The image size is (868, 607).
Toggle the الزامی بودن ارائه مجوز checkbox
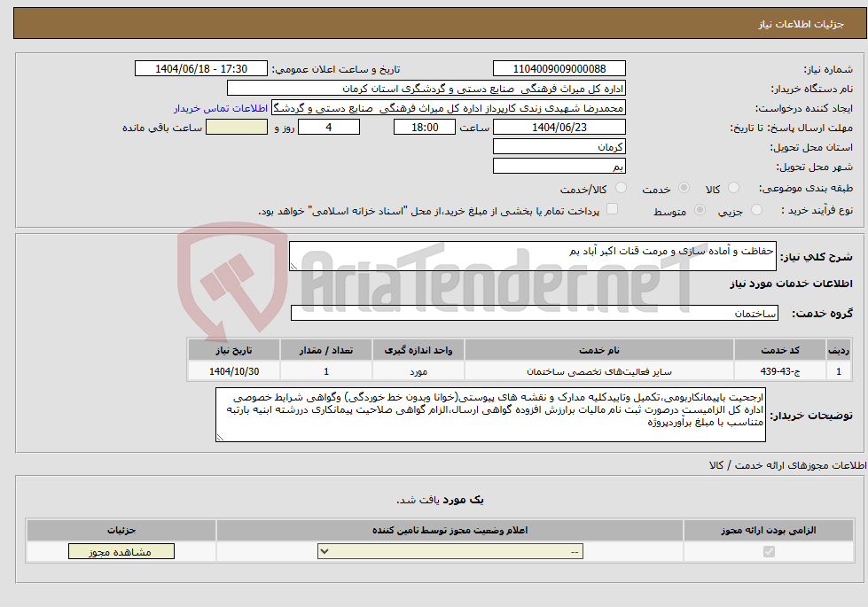point(770,551)
